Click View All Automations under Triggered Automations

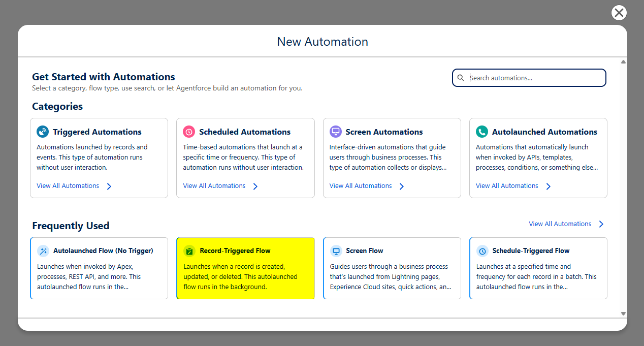(x=68, y=186)
